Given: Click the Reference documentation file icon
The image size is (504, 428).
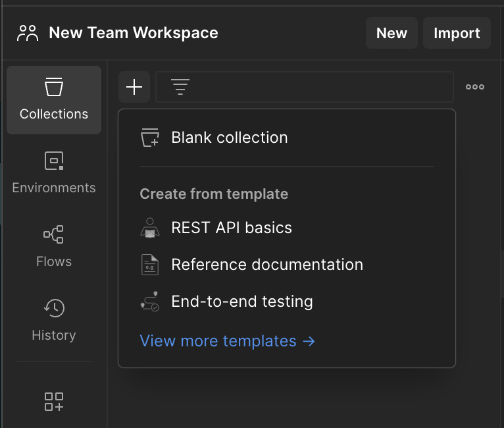Looking at the screenshot, I should tap(150, 265).
